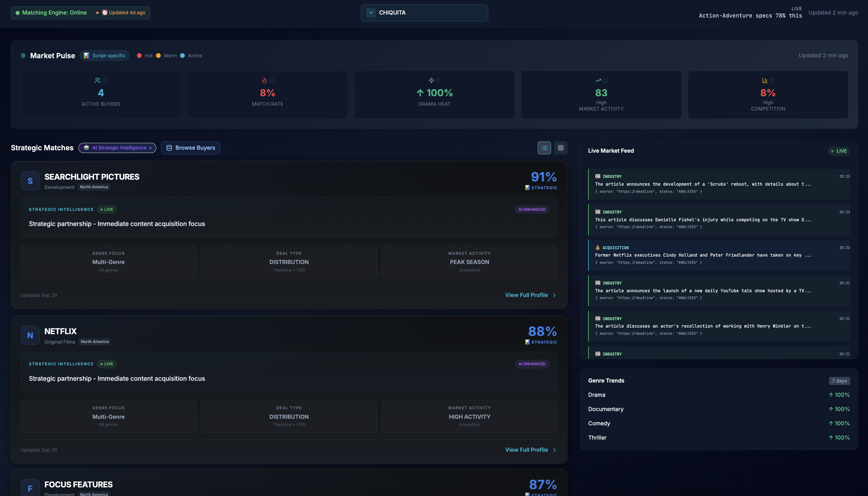The height and width of the screenshot is (496, 868).
Task: Click Searchlight's North America region tag
Action: (x=94, y=187)
